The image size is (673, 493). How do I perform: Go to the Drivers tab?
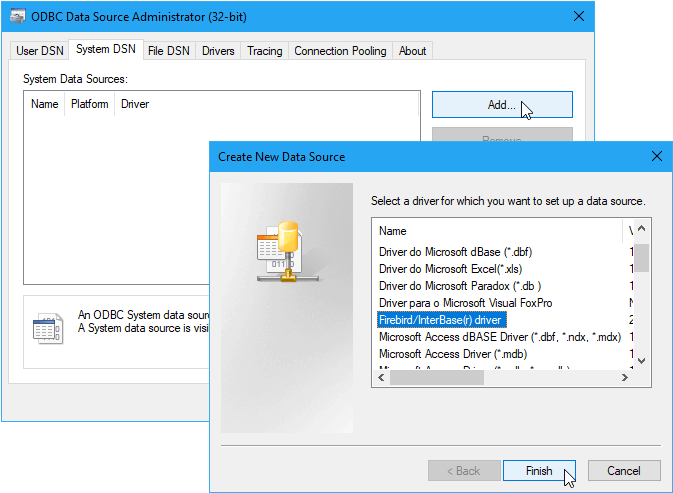point(218,51)
